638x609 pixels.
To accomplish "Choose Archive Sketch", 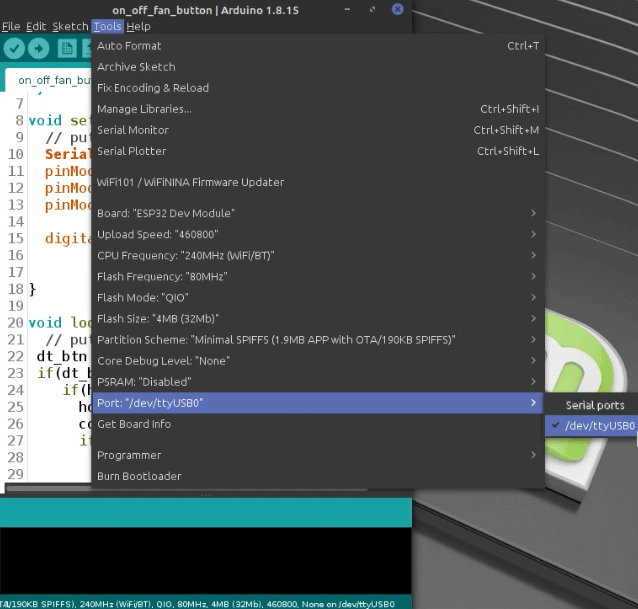I will pos(318,67).
